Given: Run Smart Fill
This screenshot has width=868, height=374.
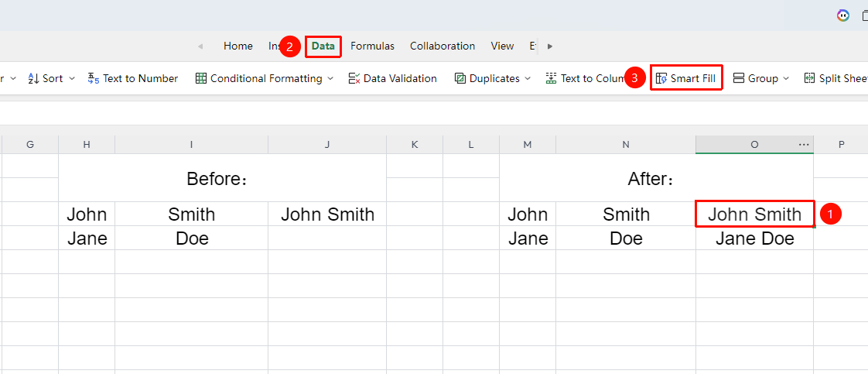Looking at the screenshot, I should (x=686, y=79).
